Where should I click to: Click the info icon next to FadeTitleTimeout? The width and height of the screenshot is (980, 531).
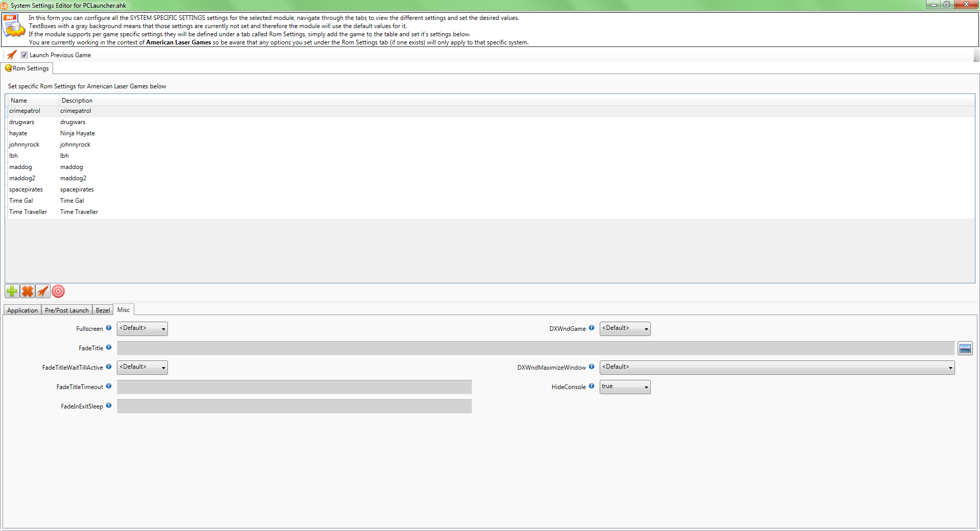(x=109, y=386)
